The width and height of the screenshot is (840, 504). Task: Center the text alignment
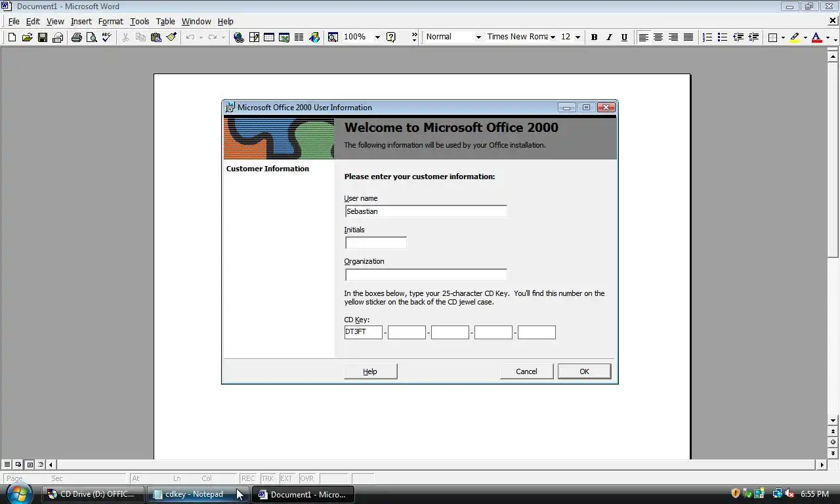658,37
